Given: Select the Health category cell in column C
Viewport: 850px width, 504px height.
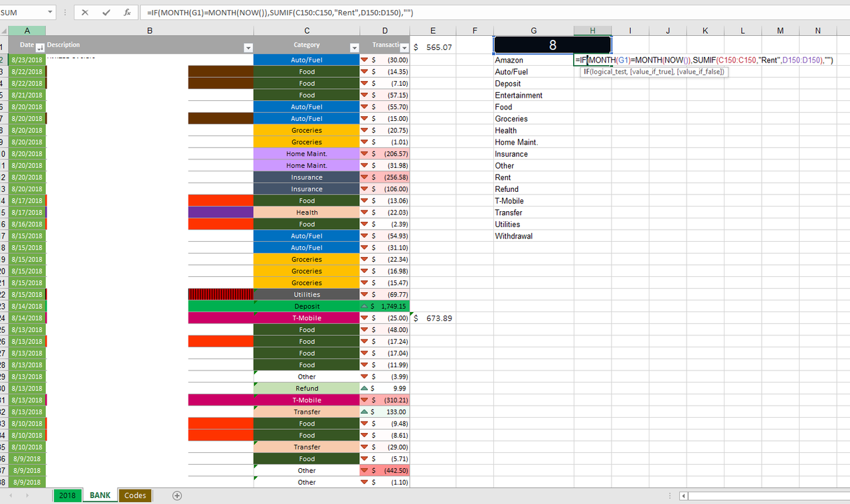Looking at the screenshot, I should click(x=307, y=212).
